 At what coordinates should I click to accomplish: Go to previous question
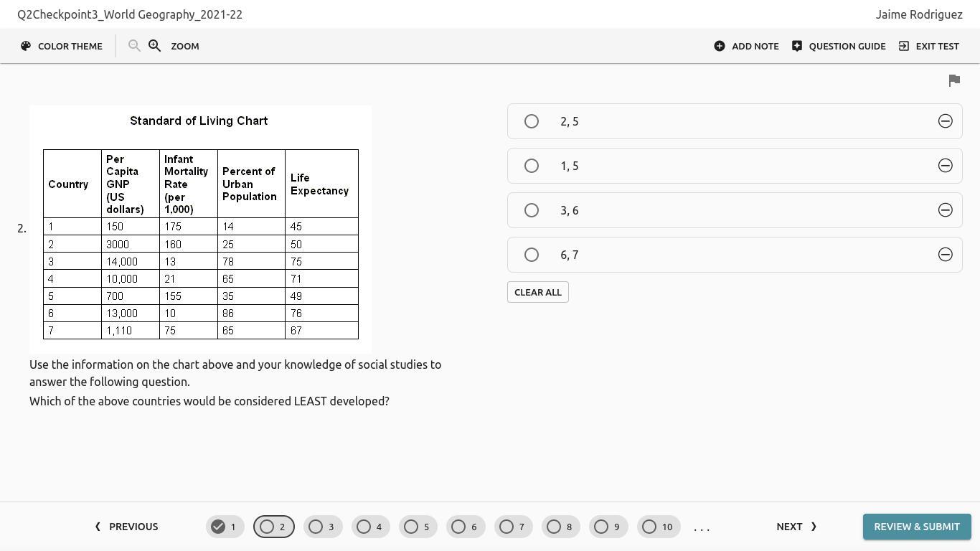click(x=126, y=527)
